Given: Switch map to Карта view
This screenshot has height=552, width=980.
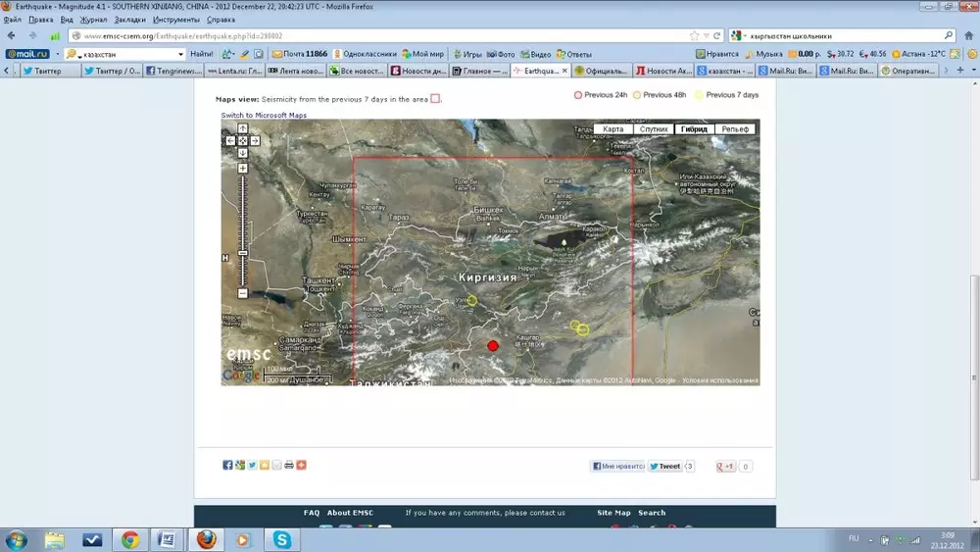Looking at the screenshot, I should coord(612,129).
